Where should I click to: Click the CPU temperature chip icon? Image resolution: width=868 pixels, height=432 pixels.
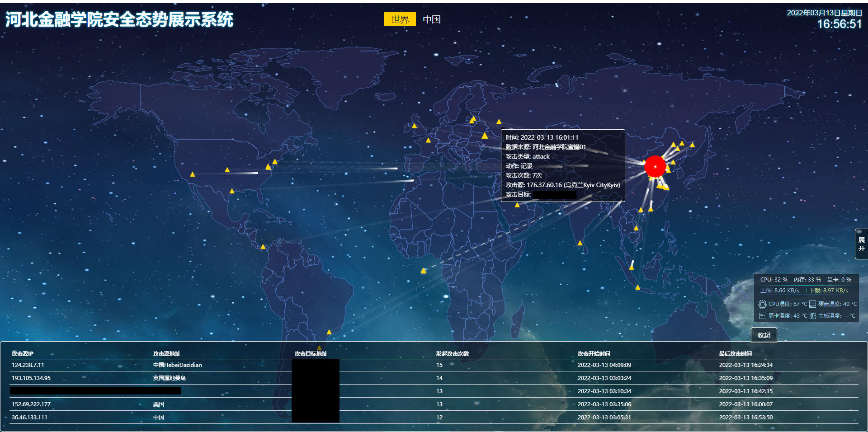[762, 304]
